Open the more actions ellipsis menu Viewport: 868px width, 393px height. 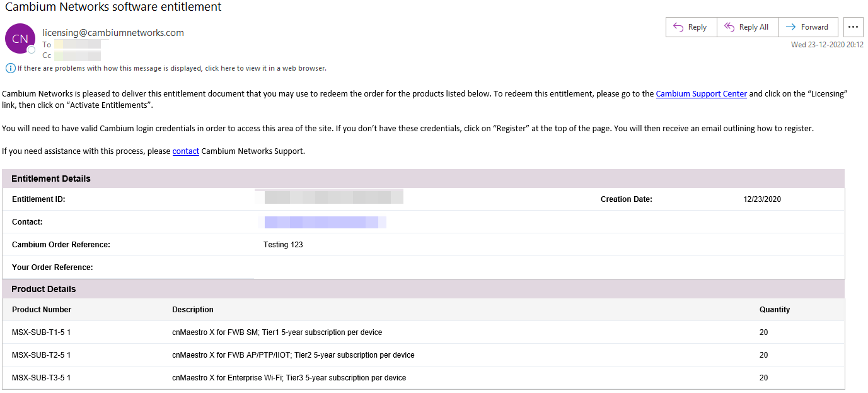(x=853, y=27)
